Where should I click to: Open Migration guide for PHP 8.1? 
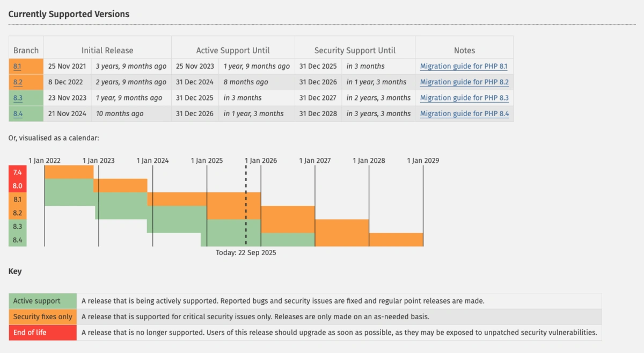(464, 67)
